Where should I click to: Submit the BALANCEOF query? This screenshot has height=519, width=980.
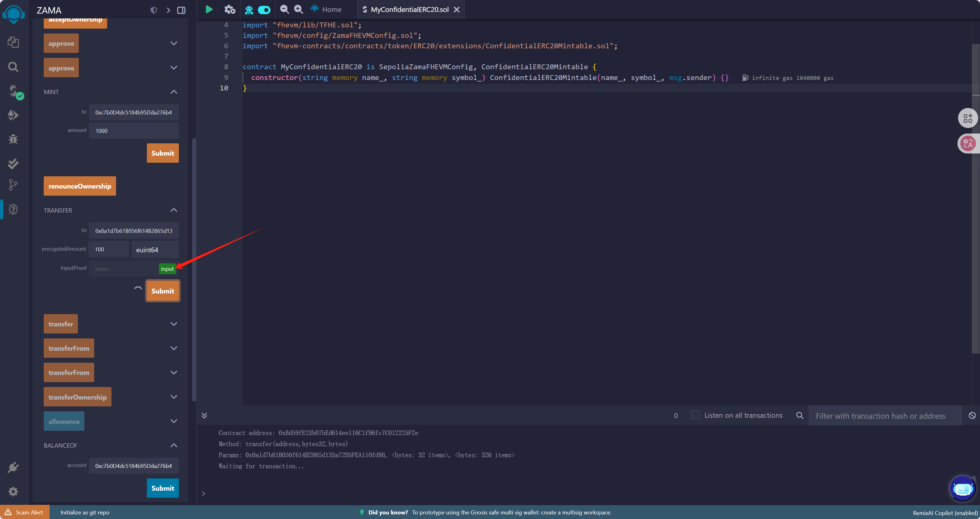163,488
